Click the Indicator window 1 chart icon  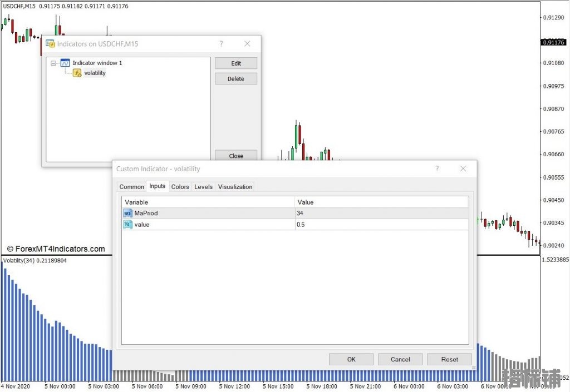[65, 63]
